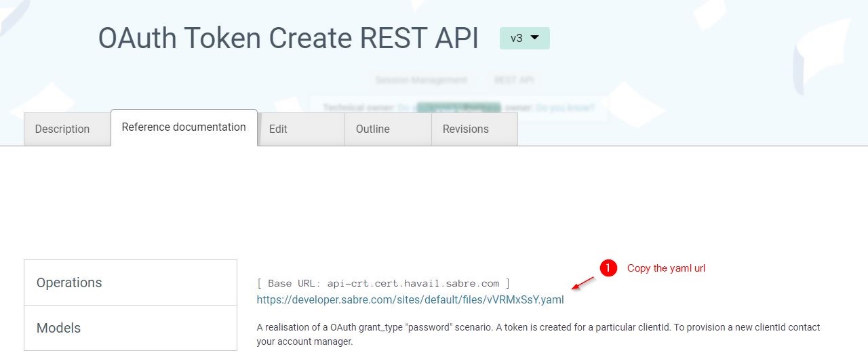Switch to the Description tab
Screen dimensions: 868x357
point(67,129)
